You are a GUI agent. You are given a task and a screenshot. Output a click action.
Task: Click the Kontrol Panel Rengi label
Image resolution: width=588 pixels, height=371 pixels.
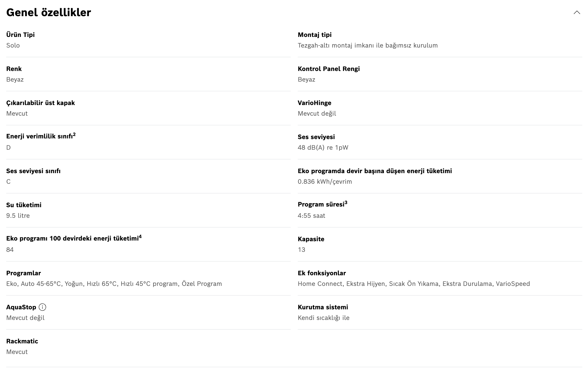(x=329, y=69)
